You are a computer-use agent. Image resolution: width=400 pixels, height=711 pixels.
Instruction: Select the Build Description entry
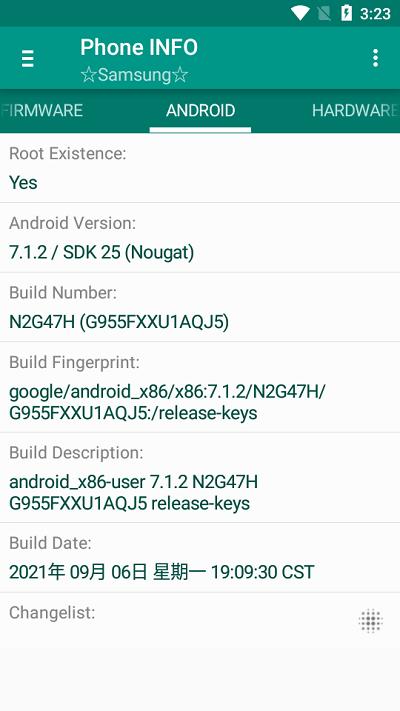200,477
